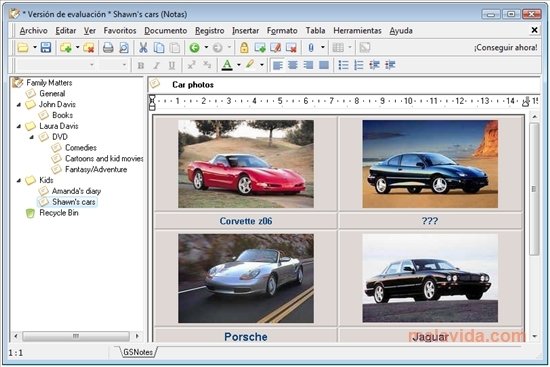Align text right
550x367 pixels.
[308, 65]
